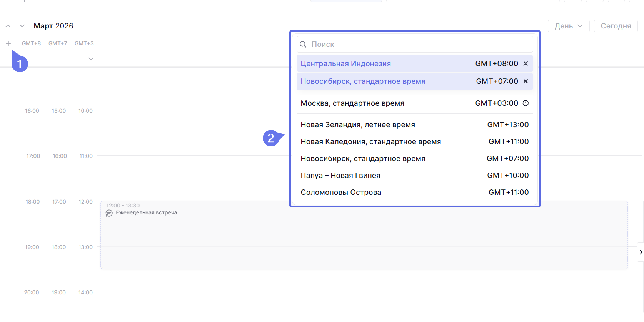644x322 pixels.
Task: Click clock icon next to Москва timezone
Action: click(x=526, y=103)
